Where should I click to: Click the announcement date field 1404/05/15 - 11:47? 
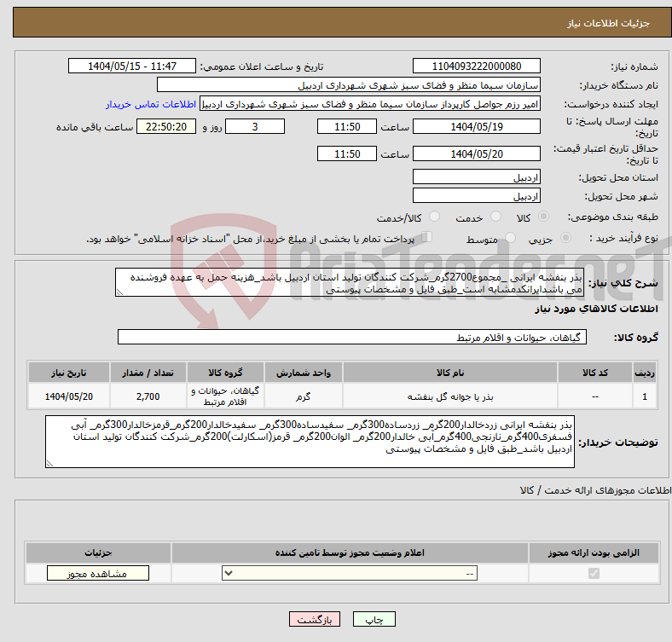click(132, 66)
